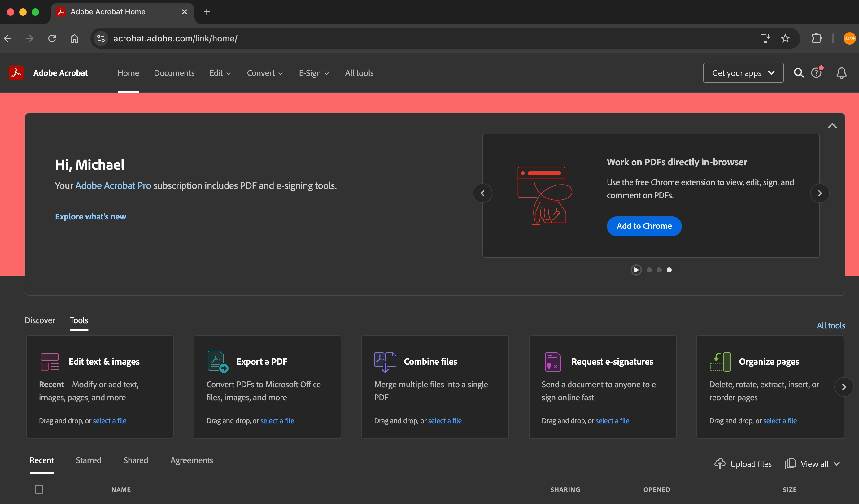This screenshot has width=859, height=504.
Task: Click the Adobe Acrobat logo icon
Action: [x=16, y=72]
